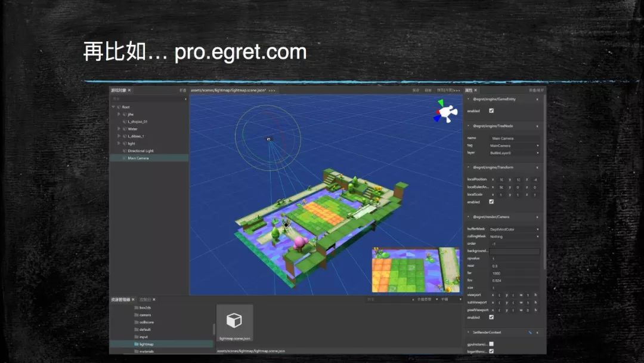This screenshot has width=644, height=363.
Task: Open the cullingMask dropdown
Action: pos(514,236)
